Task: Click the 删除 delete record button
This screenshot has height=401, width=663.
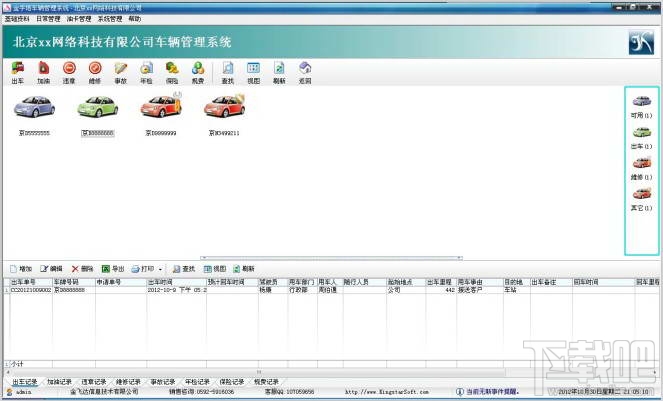Action: point(82,269)
